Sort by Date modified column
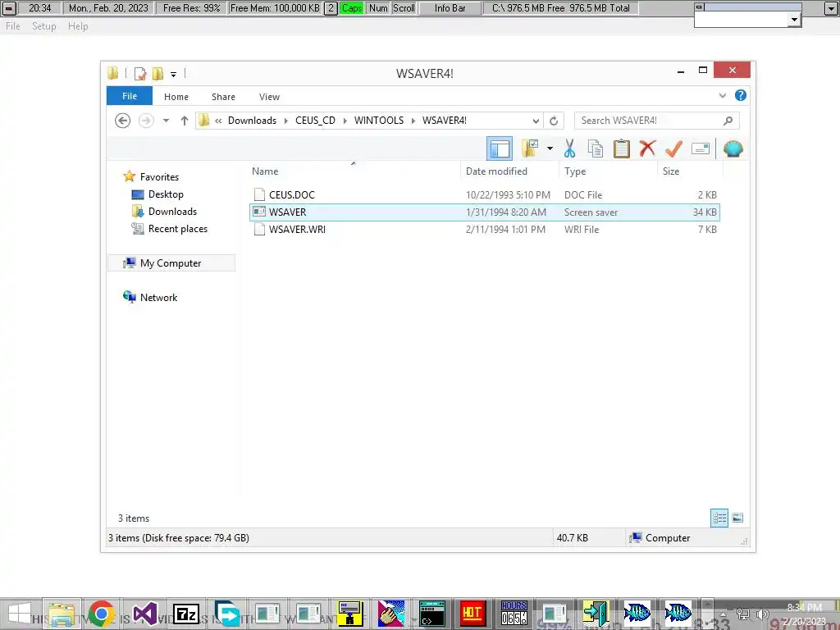 pos(496,171)
